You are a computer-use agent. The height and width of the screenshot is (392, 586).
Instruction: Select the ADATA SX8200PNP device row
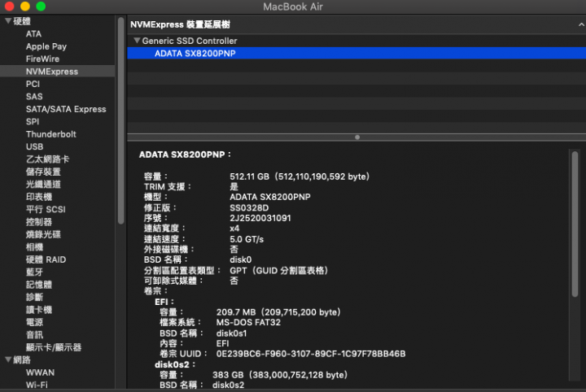(x=356, y=54)
